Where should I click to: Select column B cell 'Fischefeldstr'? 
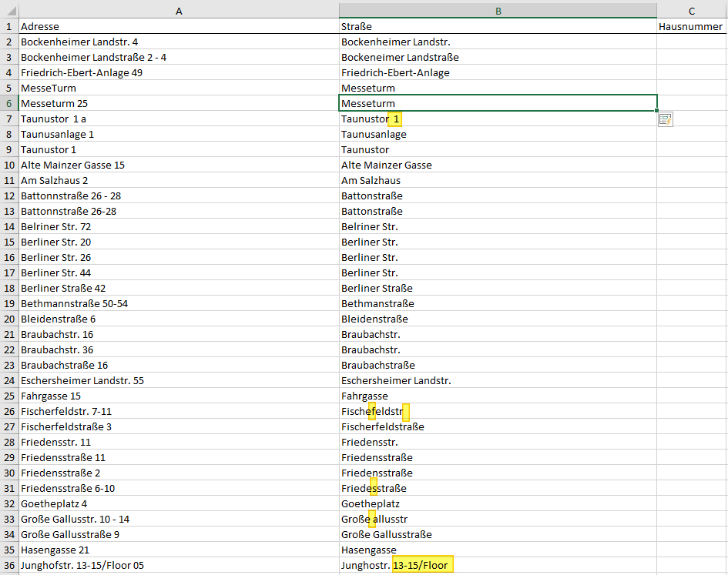(498, 411)
